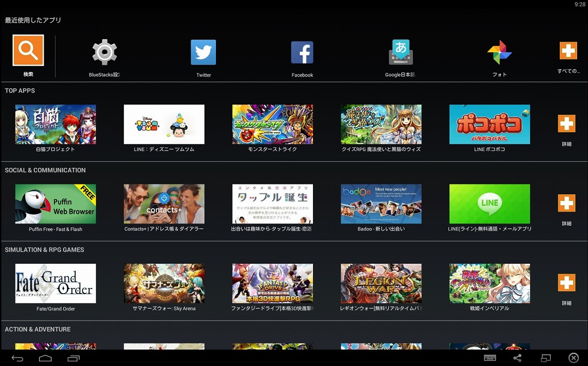Open Google Japanese input app icon

pyautogui.click(x=400, y=52)
